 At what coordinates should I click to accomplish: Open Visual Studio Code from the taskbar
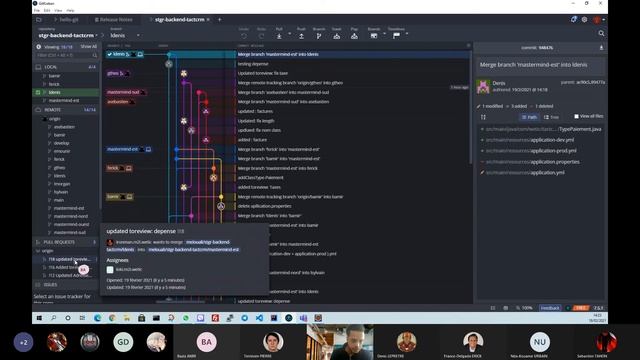[259, 318]
